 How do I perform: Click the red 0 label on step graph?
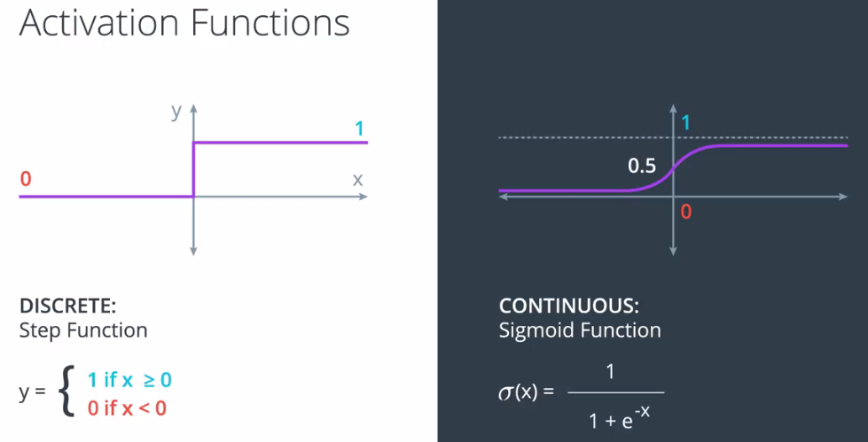(25, 179)
